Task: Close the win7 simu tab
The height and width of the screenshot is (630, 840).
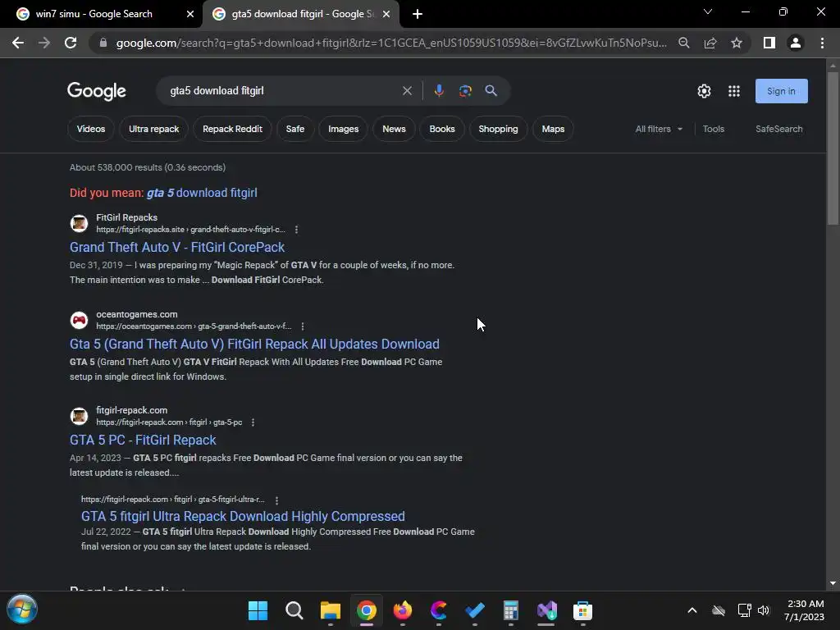Action: (x=190, y=15)
